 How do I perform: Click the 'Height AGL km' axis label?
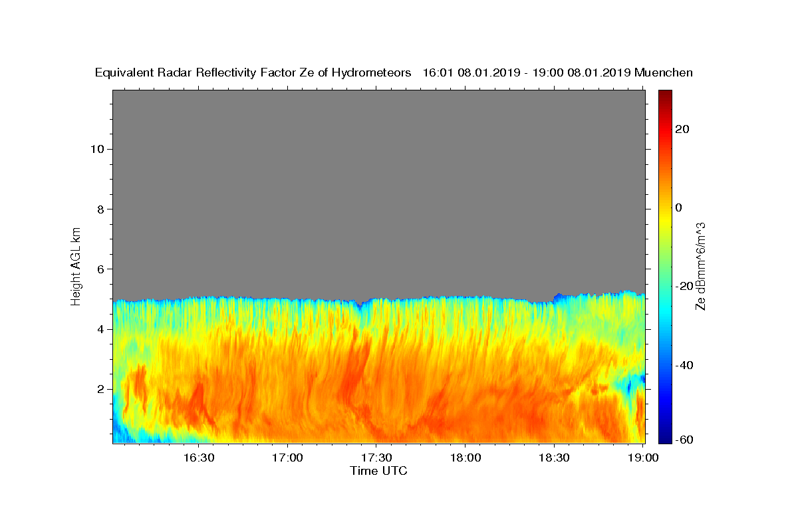pos(76,265)
